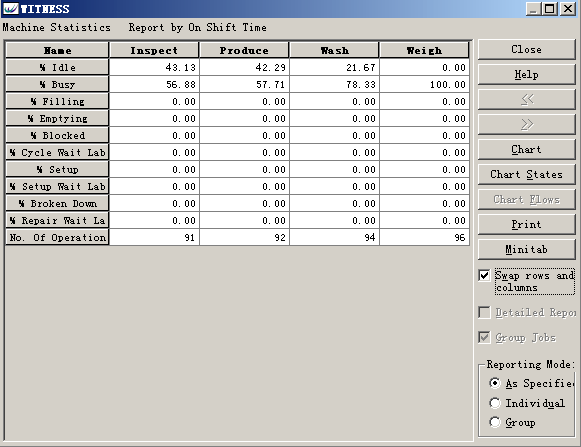Select the Wash % Idle cell 21.67
Screen dimensions: 581x447
tap(334, 67)
